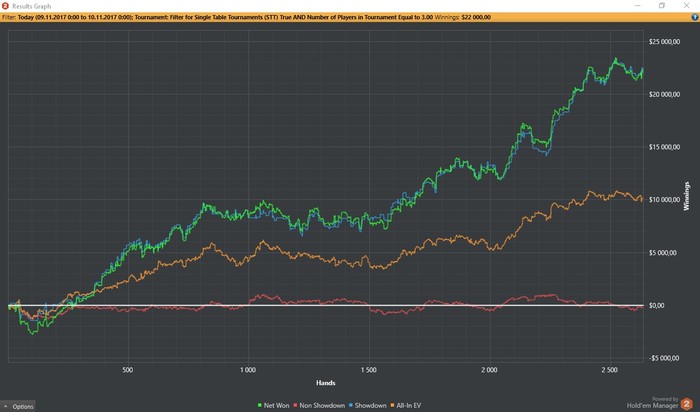Click the $20 000,00 axis value
Image resolution: width=700 pixels, height=412 pixels.
click(x=664, y=94)
